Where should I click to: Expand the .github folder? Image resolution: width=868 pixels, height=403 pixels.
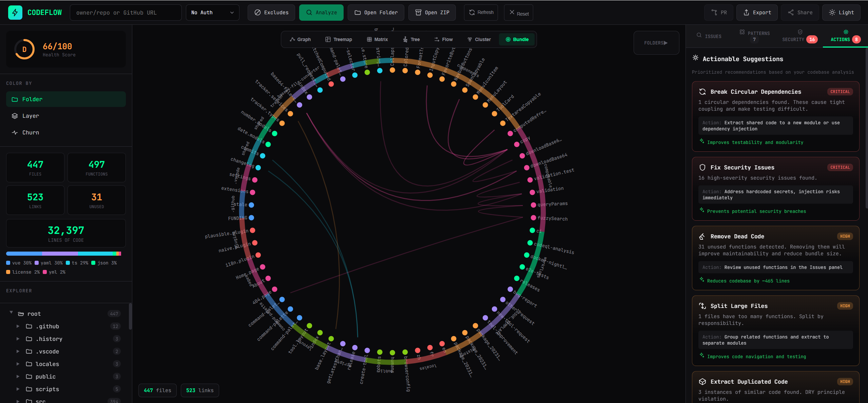pos(18,326)
